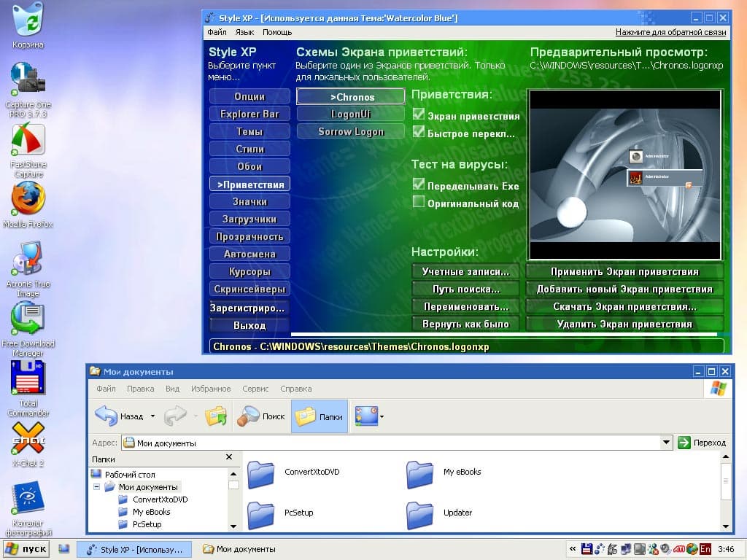This screenshot has height=560, width=747.
Task: Click the Назад back arrow icon
Action: pyautogui.click(x=106, y=416)
